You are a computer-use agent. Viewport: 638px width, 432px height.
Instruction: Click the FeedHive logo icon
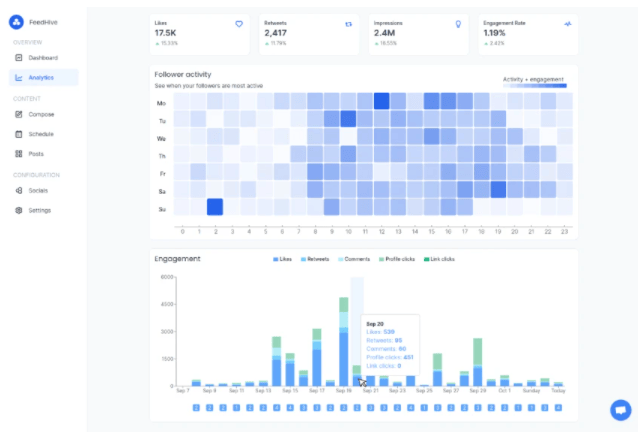coord(15,21)
